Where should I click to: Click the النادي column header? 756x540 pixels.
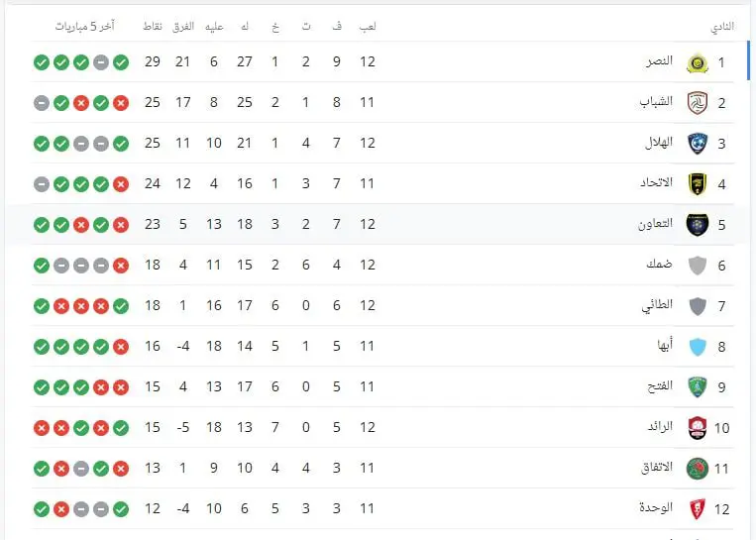(x=721, y=27)
